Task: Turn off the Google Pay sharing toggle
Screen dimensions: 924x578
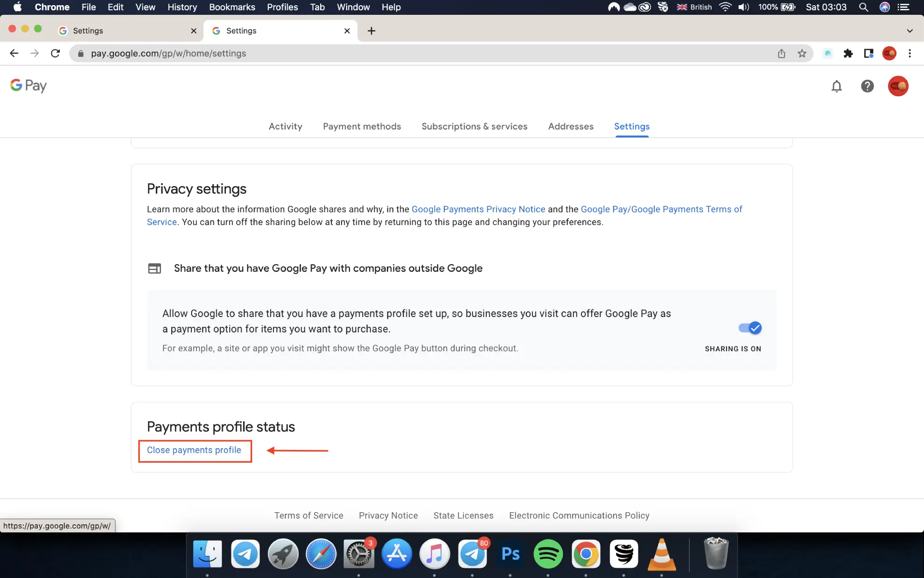Action: [750, 328]
